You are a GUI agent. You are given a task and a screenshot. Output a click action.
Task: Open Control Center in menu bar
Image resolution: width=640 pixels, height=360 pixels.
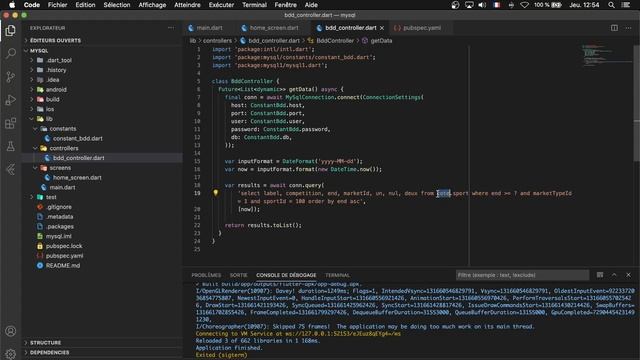(x=625, y=5)
